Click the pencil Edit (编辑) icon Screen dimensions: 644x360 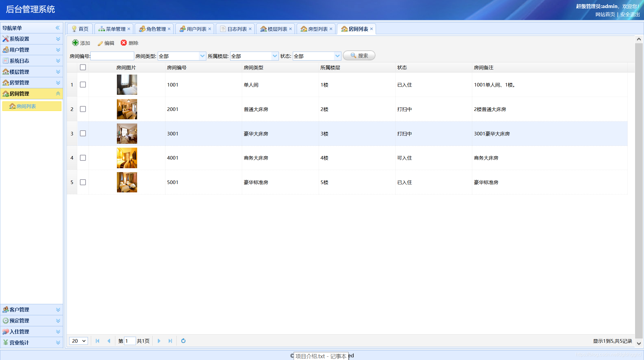100,43
